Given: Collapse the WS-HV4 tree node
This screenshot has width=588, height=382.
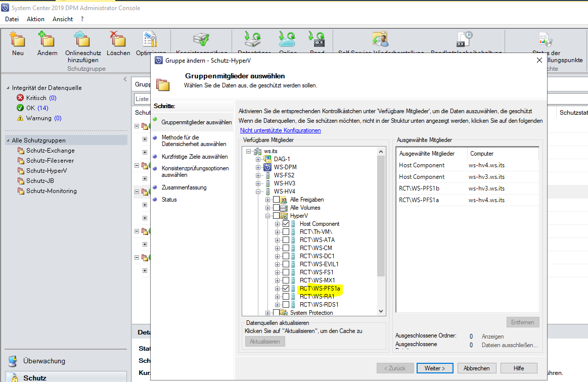Looking at the screenshot, I should 258,192.
